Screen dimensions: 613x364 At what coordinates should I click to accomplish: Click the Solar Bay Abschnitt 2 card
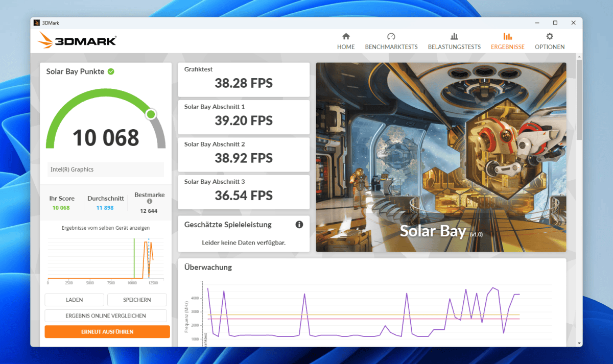pyautogui.click(x=244, y=155)
